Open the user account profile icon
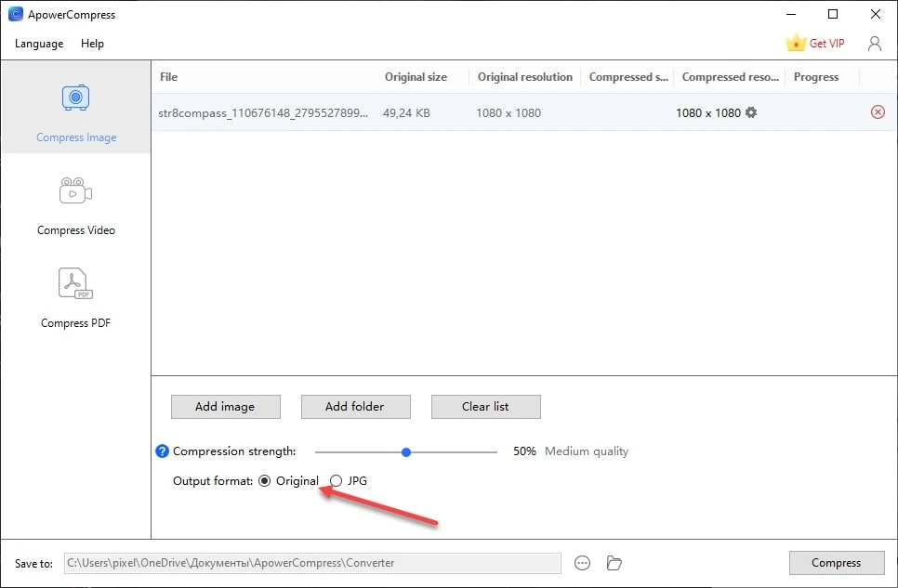The height and width of the screenshot is (588, 898). coord(875,44)
